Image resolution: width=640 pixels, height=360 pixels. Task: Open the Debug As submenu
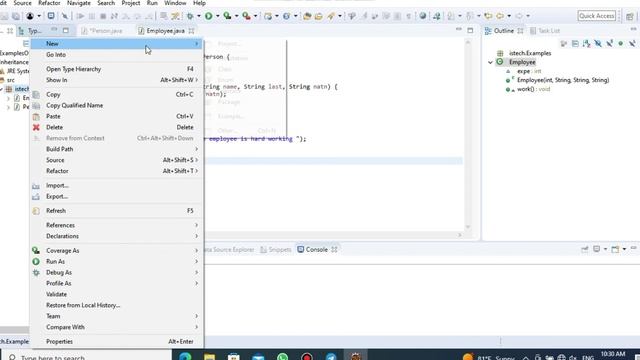pos(118,272)
